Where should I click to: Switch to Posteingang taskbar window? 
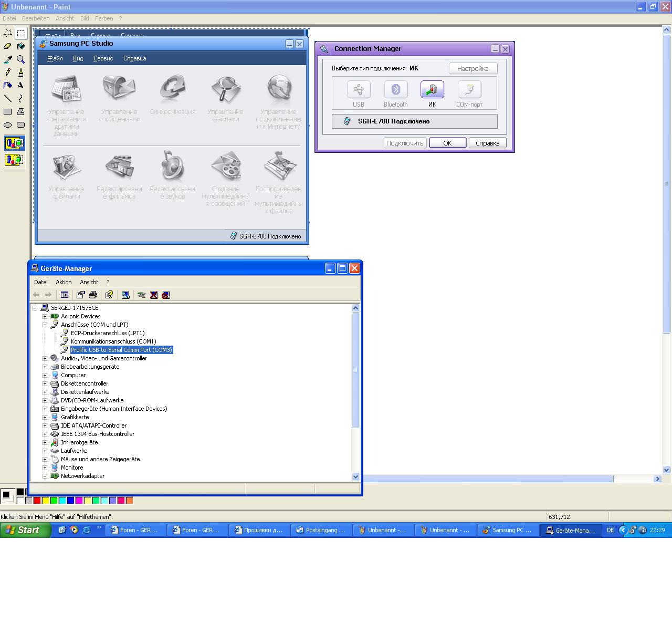point(322,530)
